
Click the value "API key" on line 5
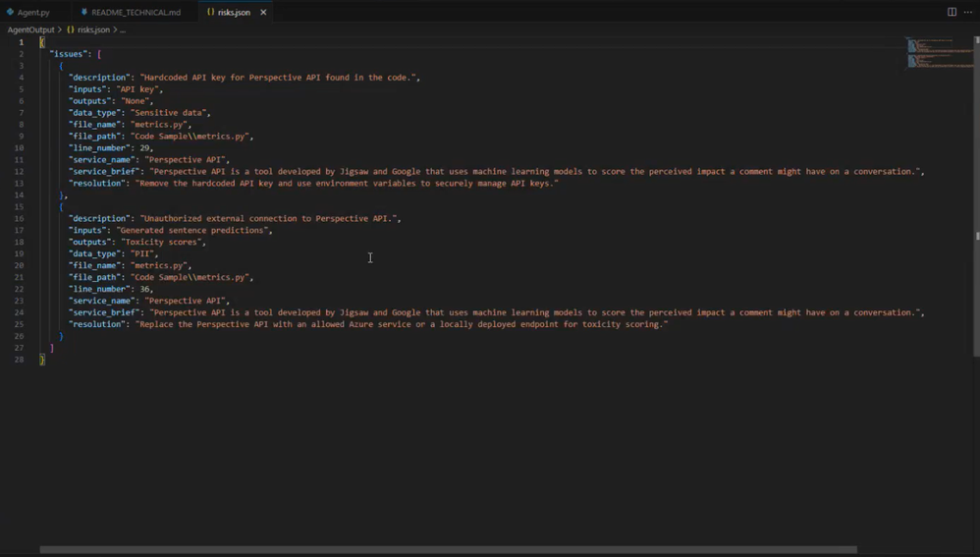point(137,89)
